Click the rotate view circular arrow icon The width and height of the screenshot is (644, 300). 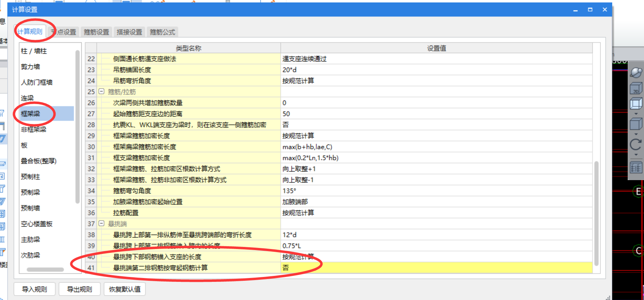(636, 144)
